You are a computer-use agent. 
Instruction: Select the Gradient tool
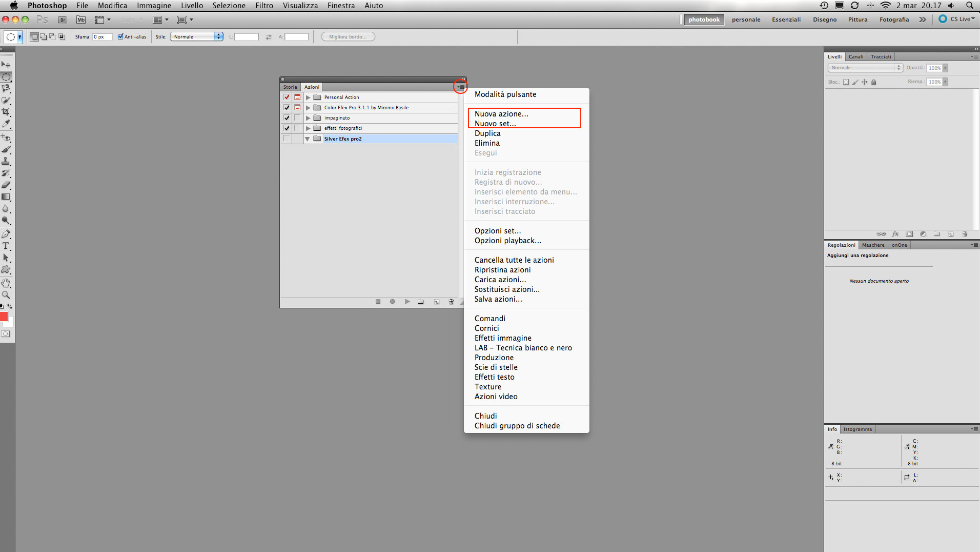coord(6,196)
